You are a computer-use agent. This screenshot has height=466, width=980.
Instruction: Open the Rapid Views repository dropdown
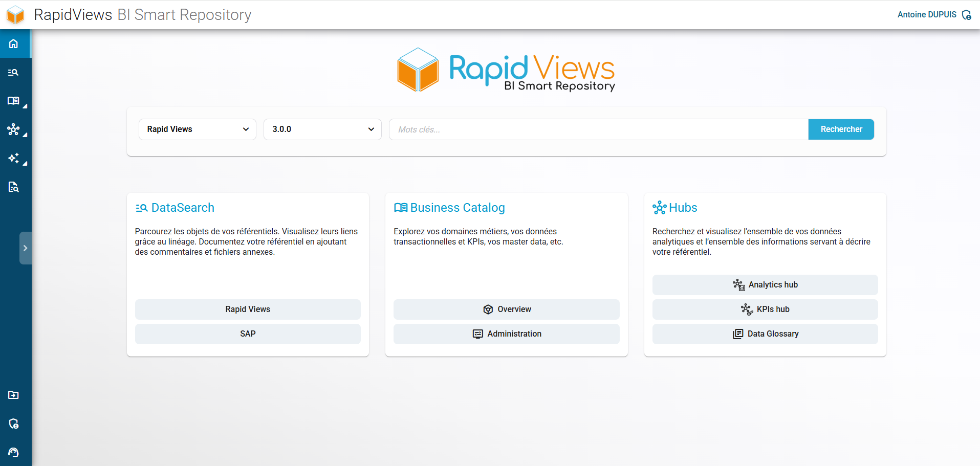[198, 129]
